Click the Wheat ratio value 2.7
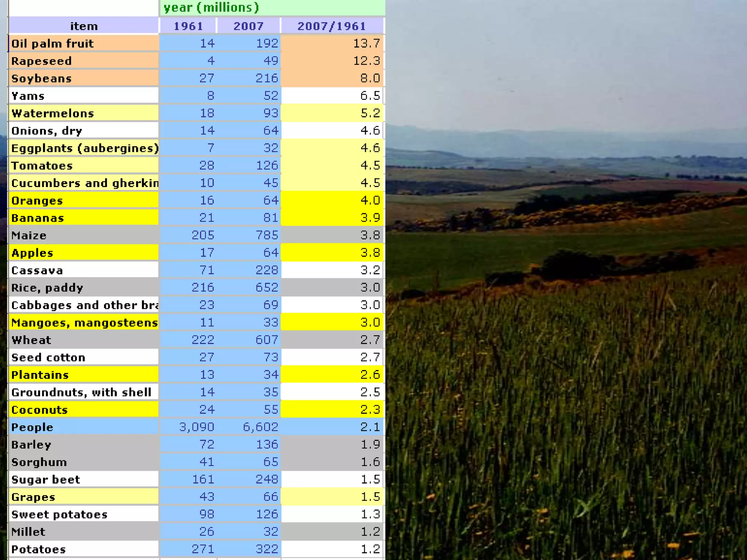Screen dimensions: 747x560 click(x=369, y=340)
